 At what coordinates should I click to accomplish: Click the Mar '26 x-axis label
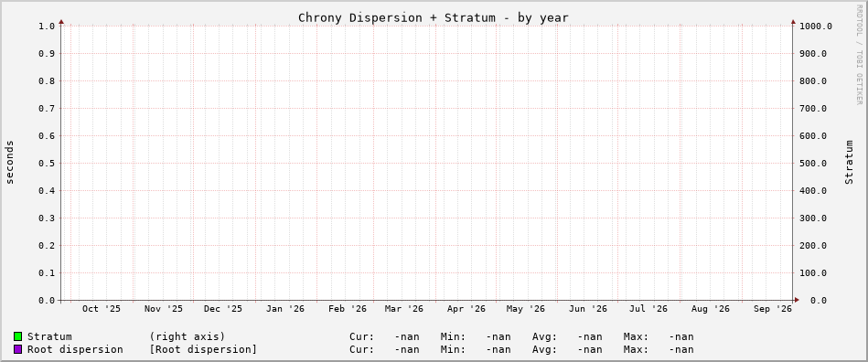pos(404,309)
